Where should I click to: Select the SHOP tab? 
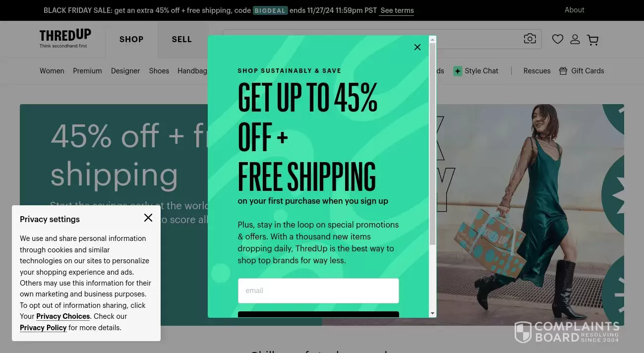point(131,40)
